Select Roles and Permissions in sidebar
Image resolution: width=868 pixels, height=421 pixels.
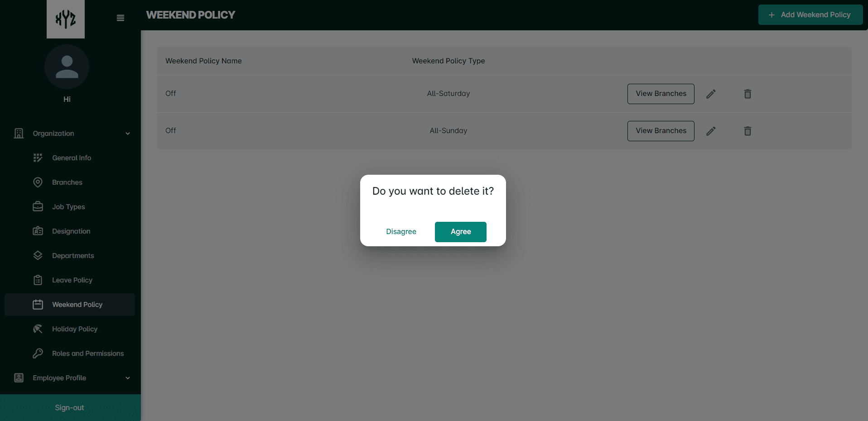click(x=87, y=354)
